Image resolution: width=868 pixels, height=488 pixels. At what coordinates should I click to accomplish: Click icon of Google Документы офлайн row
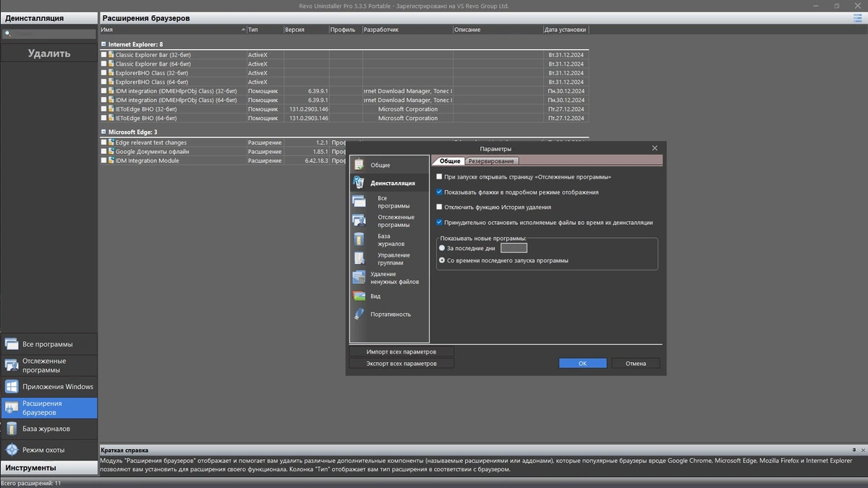click(111, 152)
